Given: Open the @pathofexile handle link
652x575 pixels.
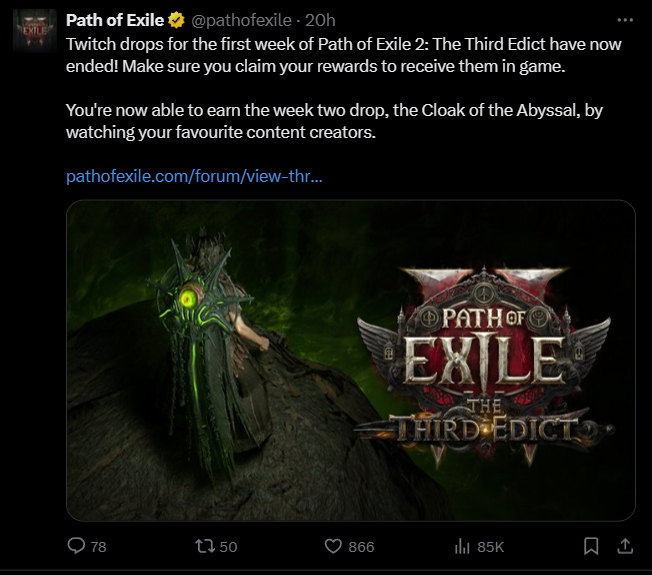Looking at the screenshot, I should click(241, 20).
